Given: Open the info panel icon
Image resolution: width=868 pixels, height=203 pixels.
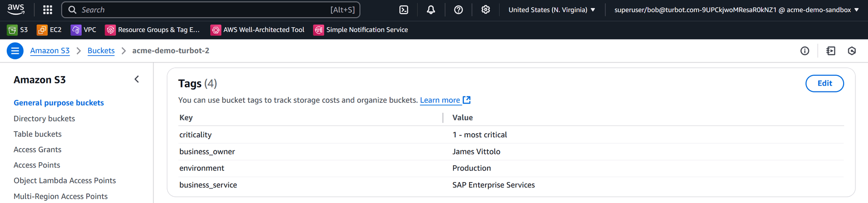Looking at the screenshot, I should point(805,51).
